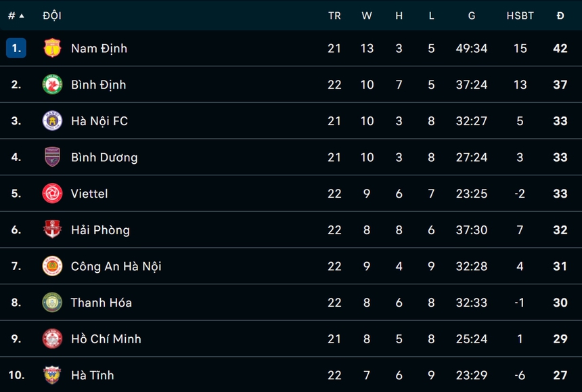Viewport: 582px width, 392px height.
Task: Click the Hà Tĩnh team badge
Action: (x=52, y=374)
